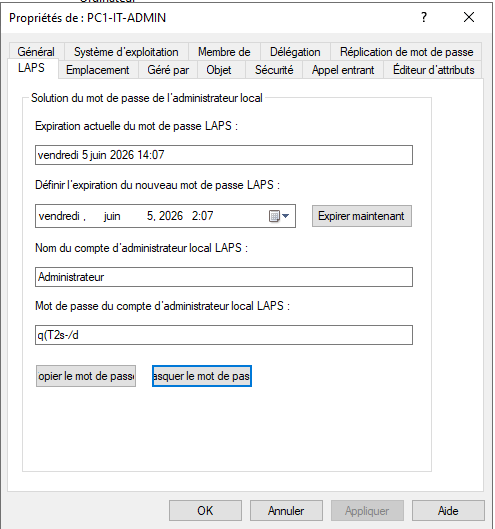Click the Administrateur account name field
Screen dimensions: 495x529
click(224, 277)
